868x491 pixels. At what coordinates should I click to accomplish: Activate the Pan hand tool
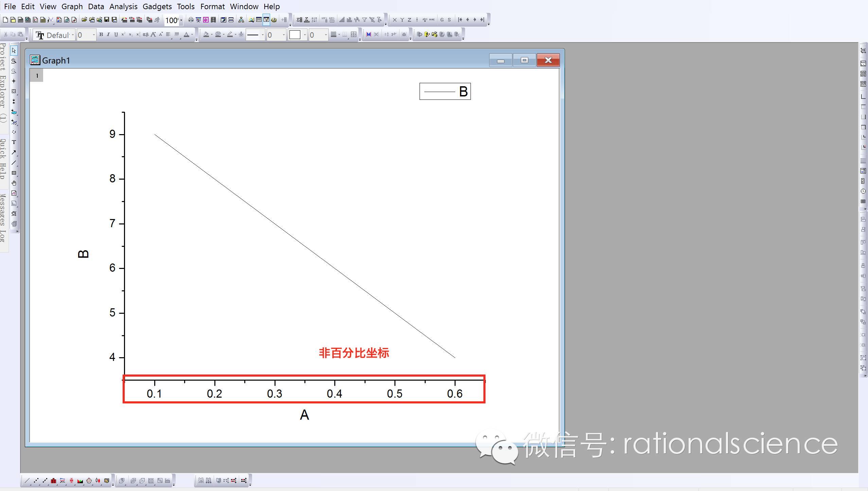click(x=14, y=183)
